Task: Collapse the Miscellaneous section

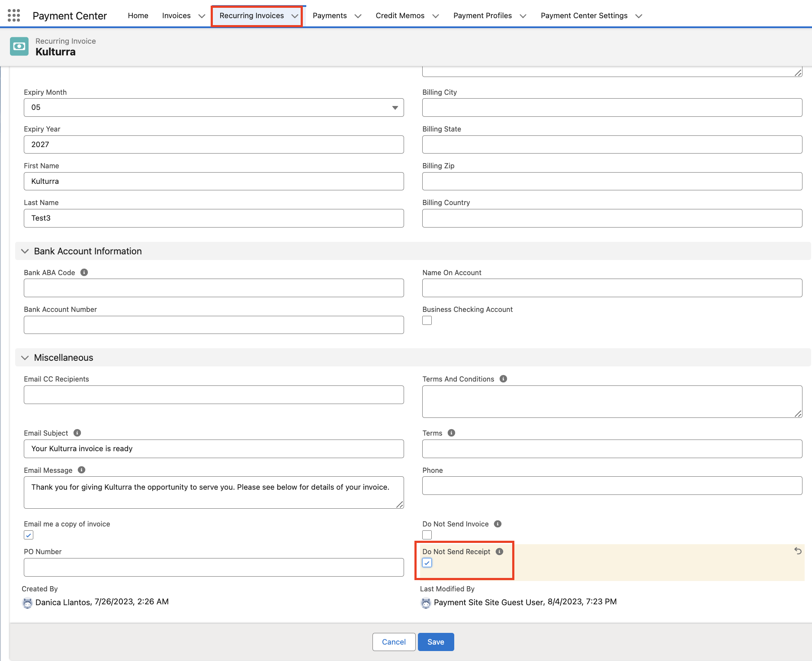Action: tap(25, 358)
